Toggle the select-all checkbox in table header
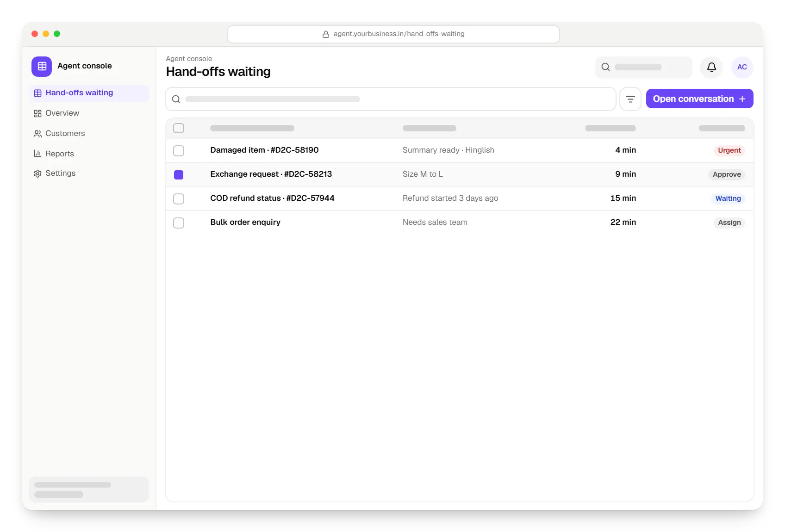This screenshot has height=532, width=785. [179, 128]
